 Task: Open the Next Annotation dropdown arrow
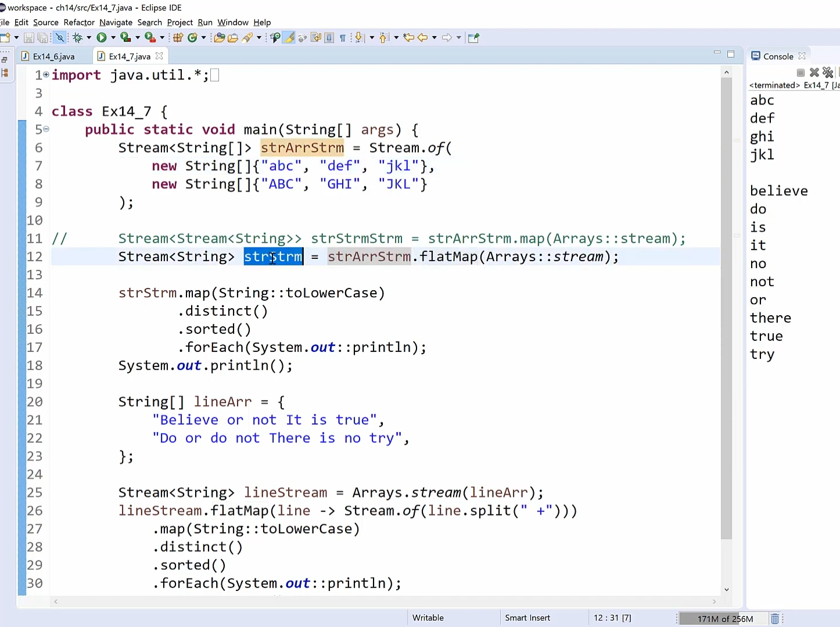[372, 38]
